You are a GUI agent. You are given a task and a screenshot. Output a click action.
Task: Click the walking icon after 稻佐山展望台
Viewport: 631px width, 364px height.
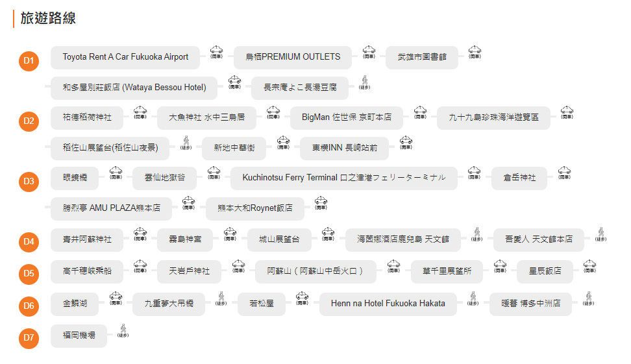(x=186, y=143)
